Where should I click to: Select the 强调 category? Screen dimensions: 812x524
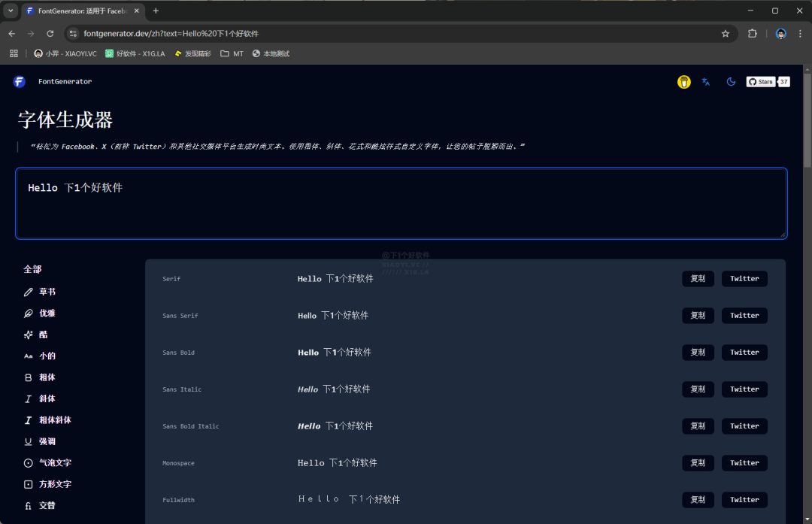(x=40, y=441)
